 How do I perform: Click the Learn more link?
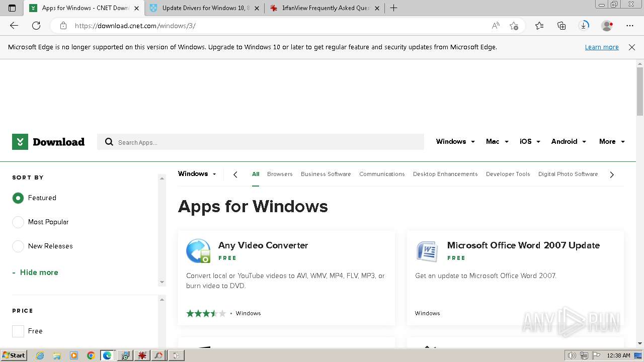point(602,47)
